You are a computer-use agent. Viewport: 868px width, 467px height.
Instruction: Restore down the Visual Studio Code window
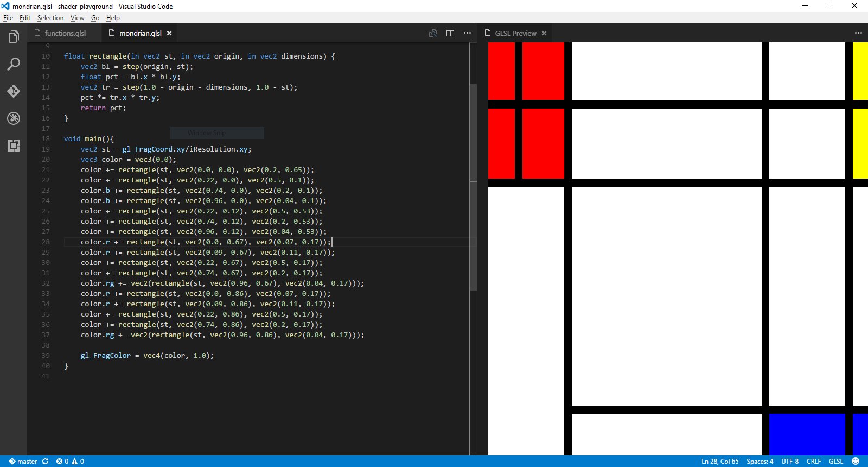[829, 6]
